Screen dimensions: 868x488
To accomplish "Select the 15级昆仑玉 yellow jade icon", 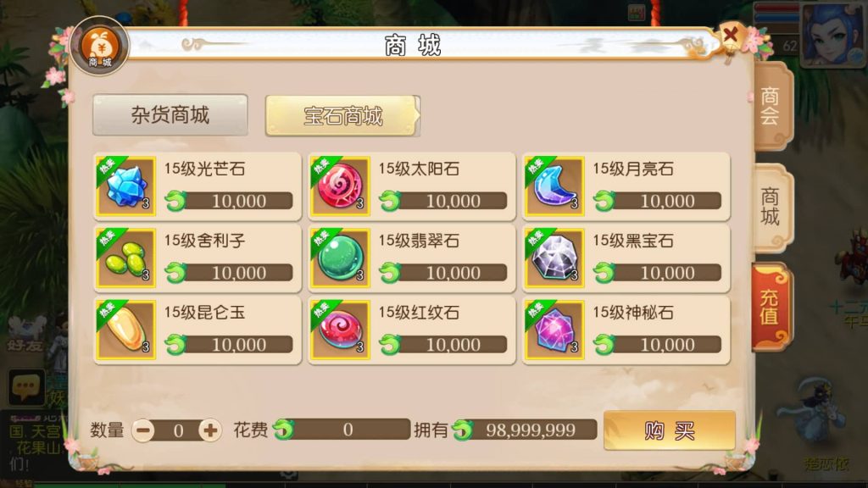I will pos(125,330).
